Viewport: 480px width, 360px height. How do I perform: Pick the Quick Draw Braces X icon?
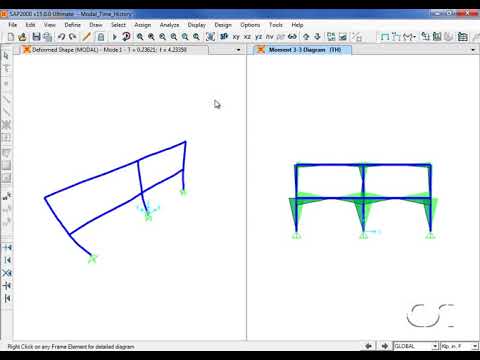[x=6, y=125]
